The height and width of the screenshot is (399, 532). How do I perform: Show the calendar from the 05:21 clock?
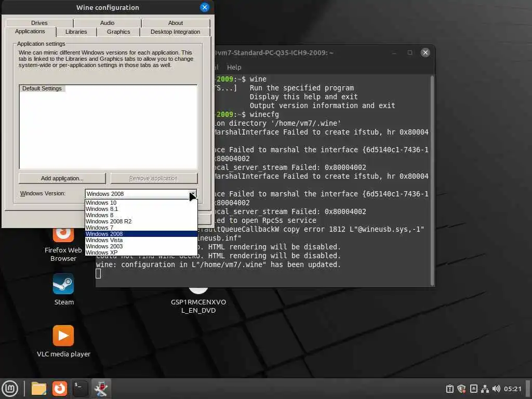(512, 389)
